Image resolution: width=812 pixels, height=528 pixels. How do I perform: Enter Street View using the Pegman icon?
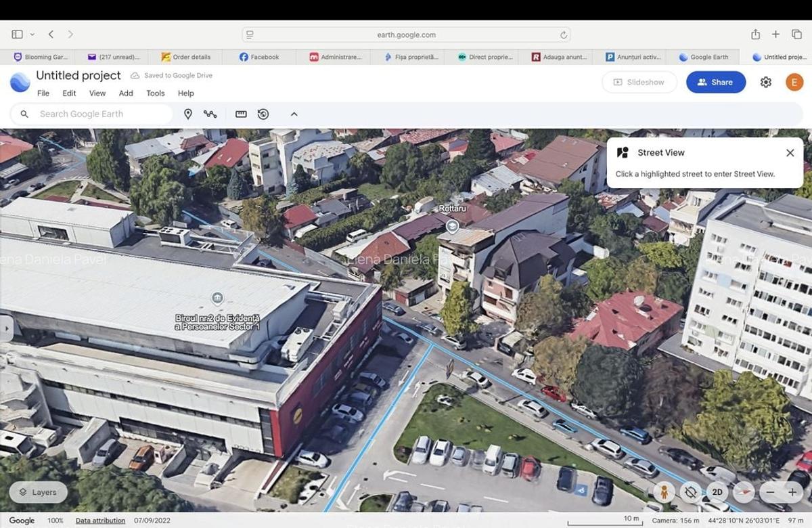point(663,492)
